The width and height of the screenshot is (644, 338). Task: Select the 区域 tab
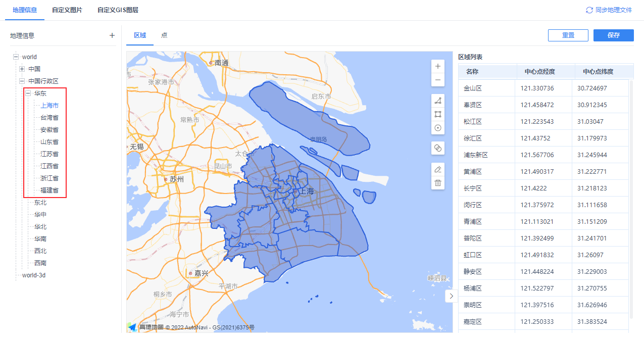[x=140, y=35]
